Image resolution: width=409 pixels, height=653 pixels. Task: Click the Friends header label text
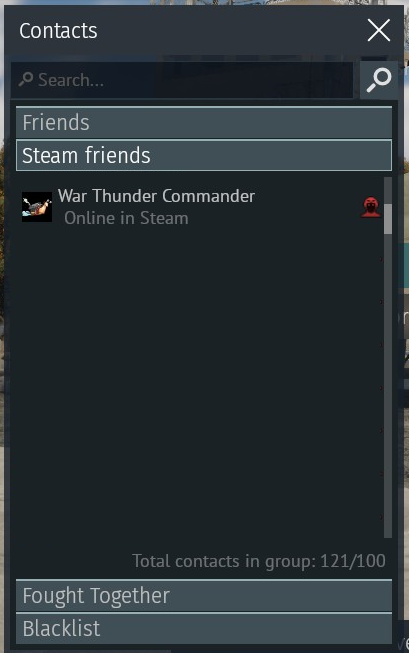pos(56,122)
